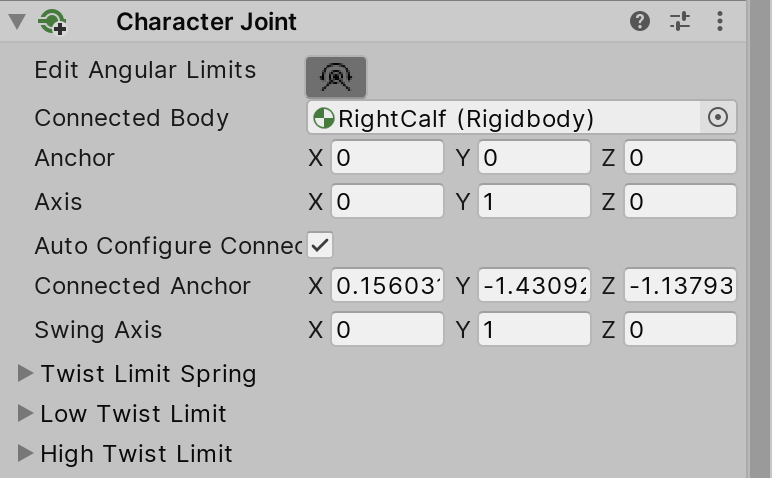
Task: Disable Auto Configure Connected Anchor checkbox
Action: pos(320,245)
